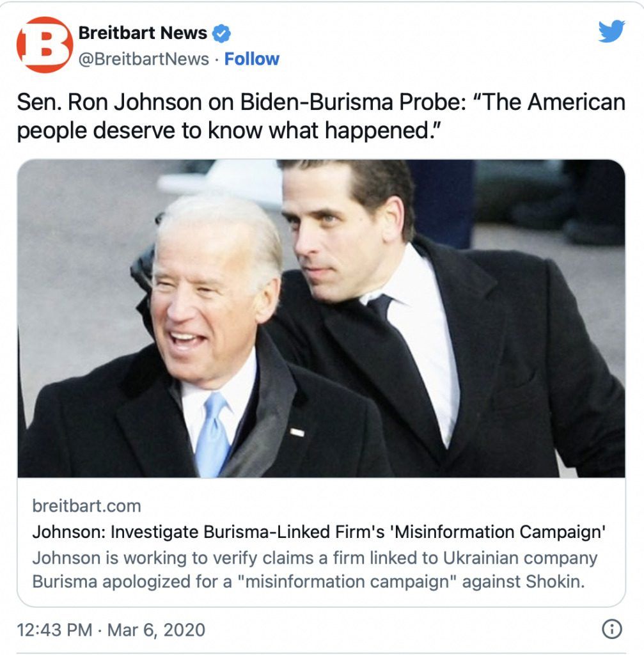Image resolution: width=644 pixels, height=655 pixels.
Task: Click the 12:43 PM timestamp
Action: click(x=55, y=630)
